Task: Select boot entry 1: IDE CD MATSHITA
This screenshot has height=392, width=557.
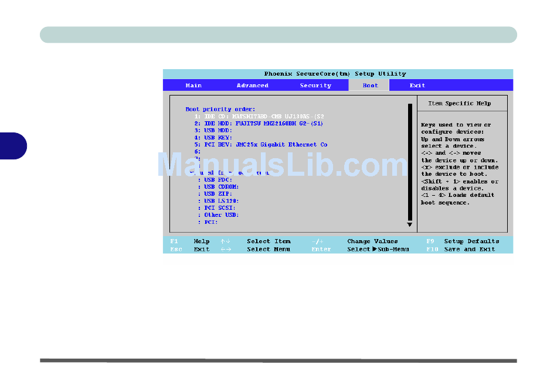Action: click(259, 117)
